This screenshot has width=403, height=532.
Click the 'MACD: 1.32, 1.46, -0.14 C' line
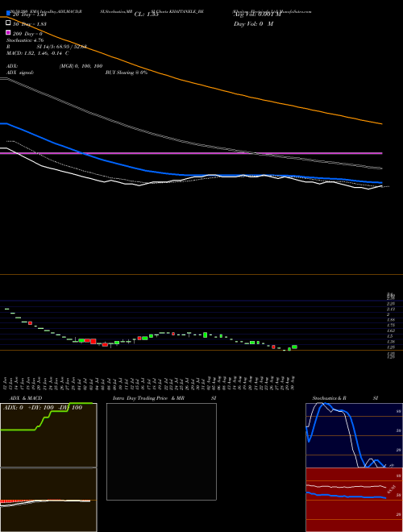[37, 53]
